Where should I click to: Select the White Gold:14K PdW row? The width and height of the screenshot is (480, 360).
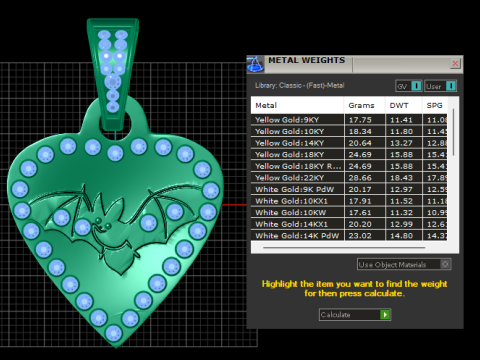[349, 235]
